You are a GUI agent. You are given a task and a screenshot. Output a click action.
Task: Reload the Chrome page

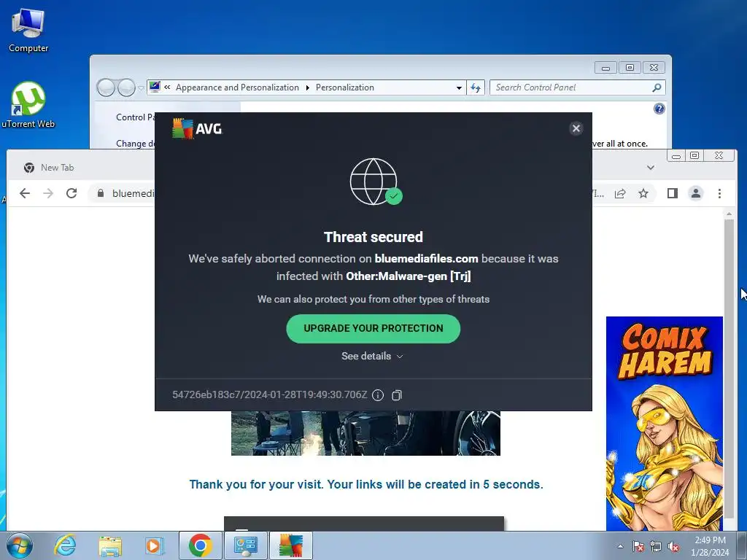tap(71, 193)
